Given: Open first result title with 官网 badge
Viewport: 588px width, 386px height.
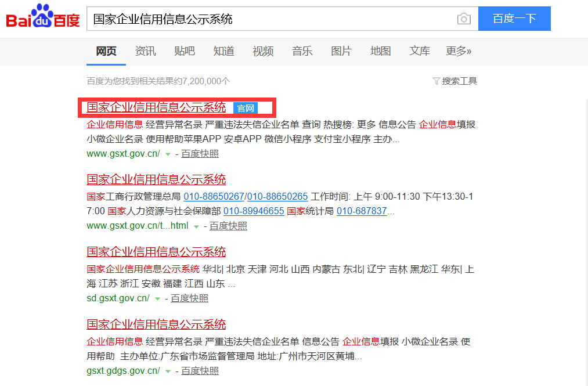Looking at the screenshot, I should click(x=156, y=107).
